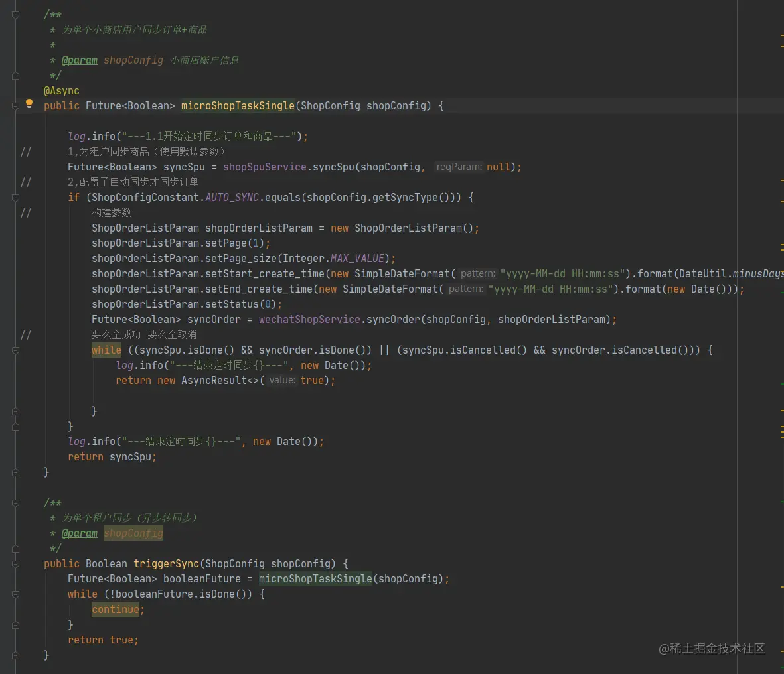Click DateUtil.minusDays call at line end
Image resolution: width=784 pixels, height=674 pixels.
(731, 274)
